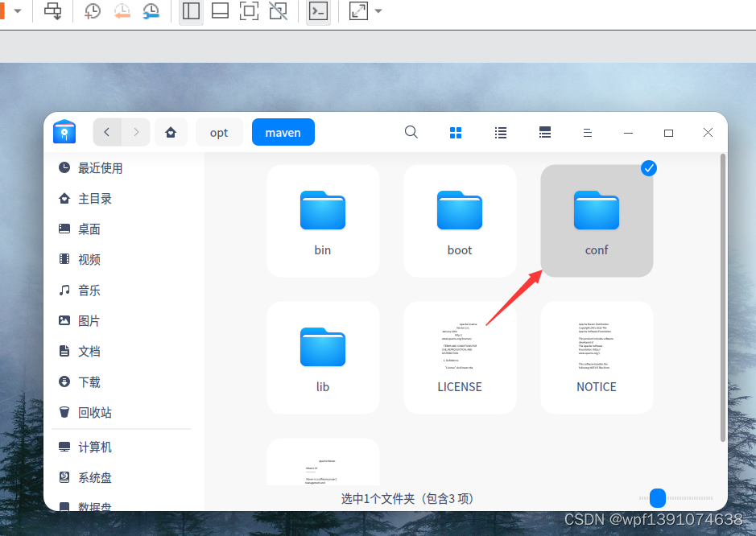
Task: Go back with the left arrow button
Action: click(107, 132)
